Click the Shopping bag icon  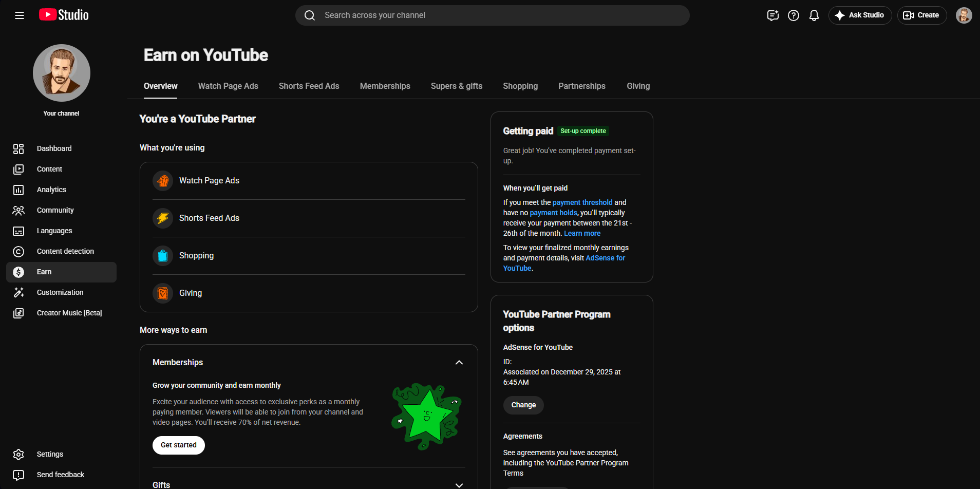(163, 256)
